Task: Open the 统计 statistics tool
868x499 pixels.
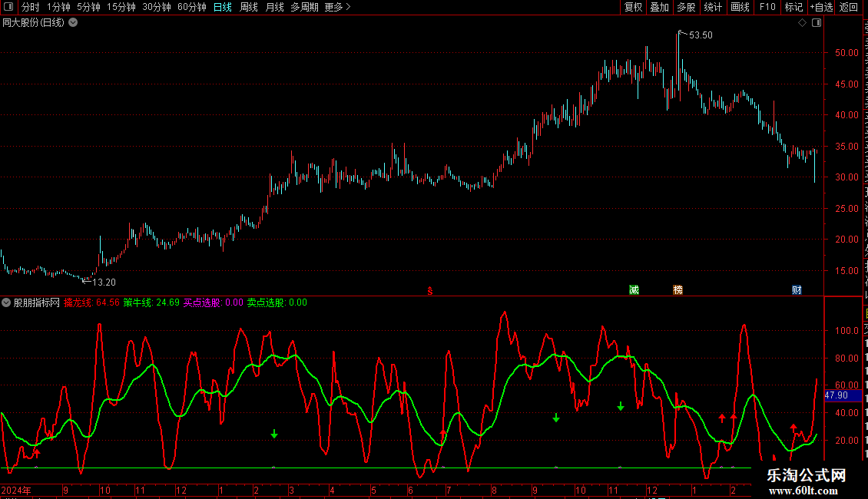Action: [713, 7]
